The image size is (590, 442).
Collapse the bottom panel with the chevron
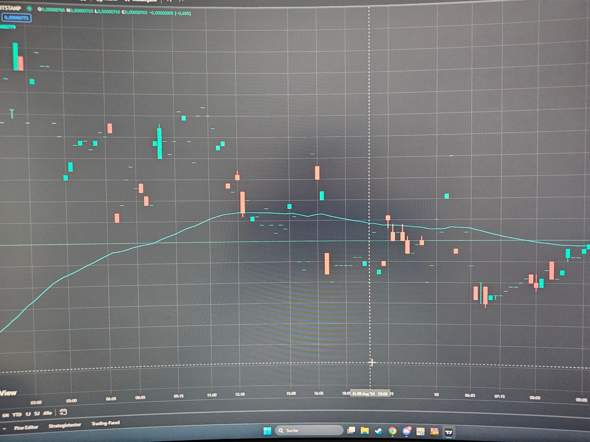4,428
